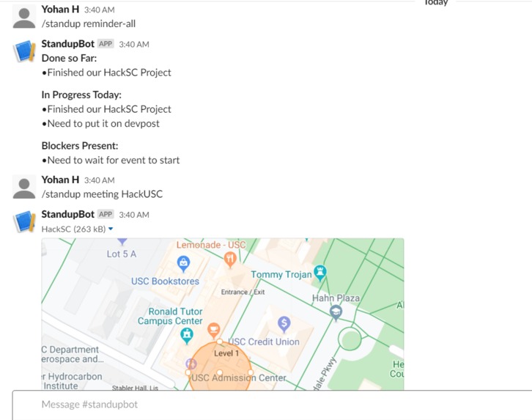The image size is (532, 420).
Task: Click the green roundabout circle on map
Action: [x=350, y=339]
